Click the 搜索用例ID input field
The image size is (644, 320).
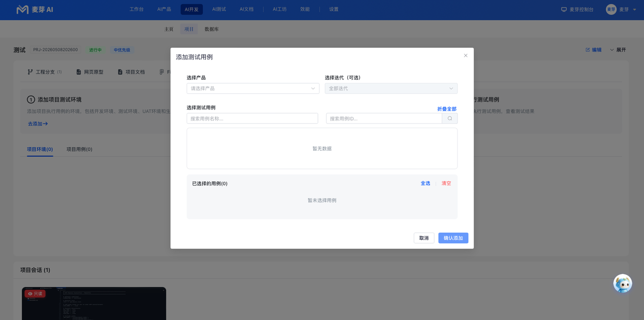384,119
